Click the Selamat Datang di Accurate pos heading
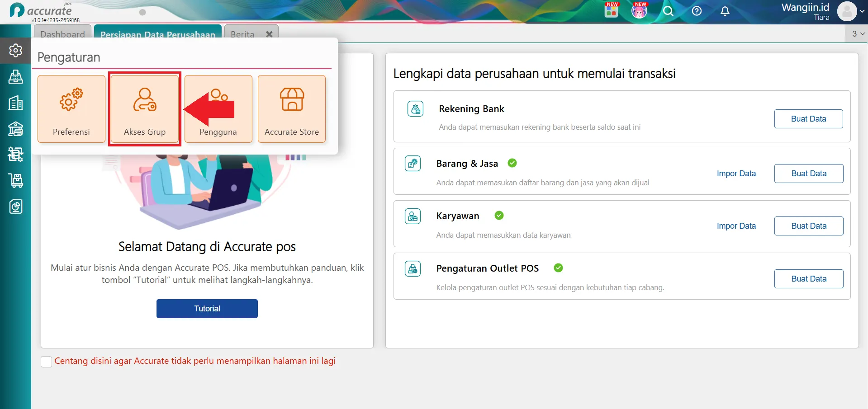This screenshot has height=409, width=868. coord(207,247)
